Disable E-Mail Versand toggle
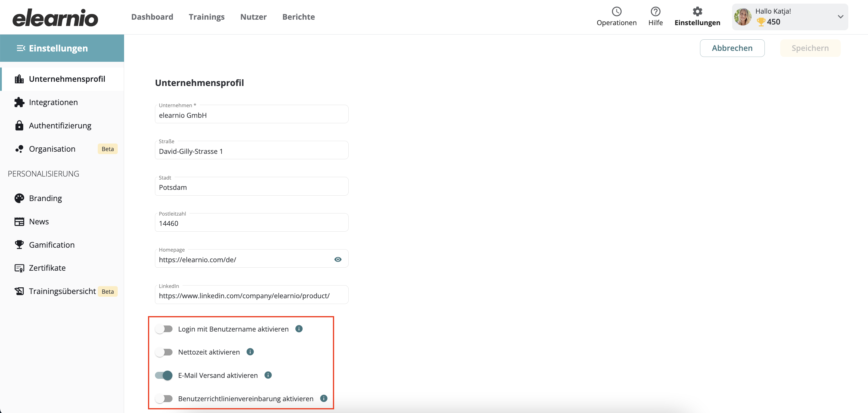The width and height of the screenshot is (868, 413). [164, 375]
